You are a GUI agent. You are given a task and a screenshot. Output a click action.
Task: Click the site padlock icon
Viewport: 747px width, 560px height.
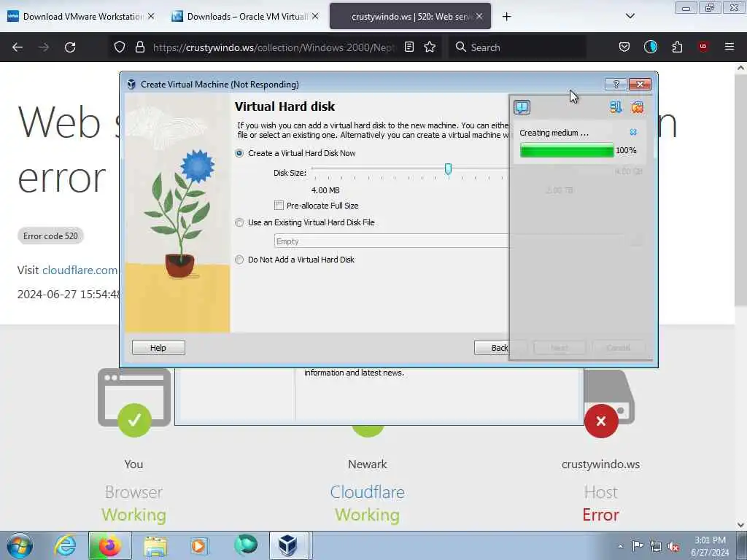pos(139,47)
